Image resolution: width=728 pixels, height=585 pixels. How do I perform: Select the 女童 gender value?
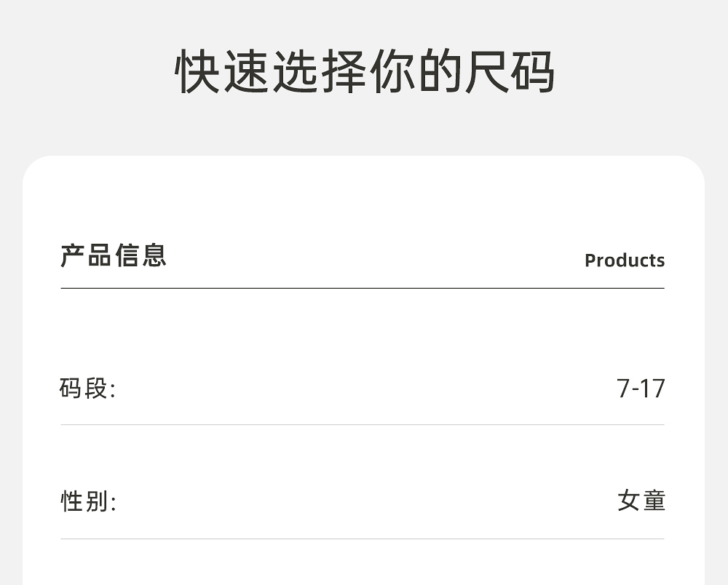tap(641, 501)
